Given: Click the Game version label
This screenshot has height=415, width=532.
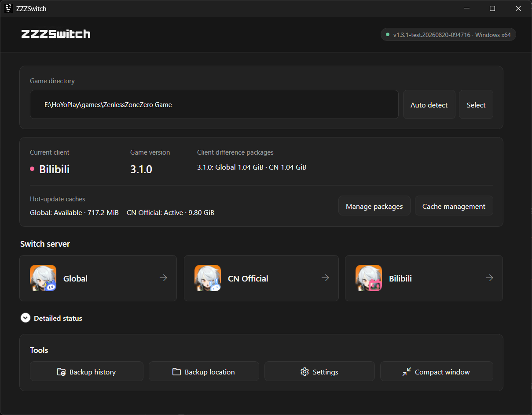Looking at the screenshot, I should pyautogui.click(x=150, y=152).
